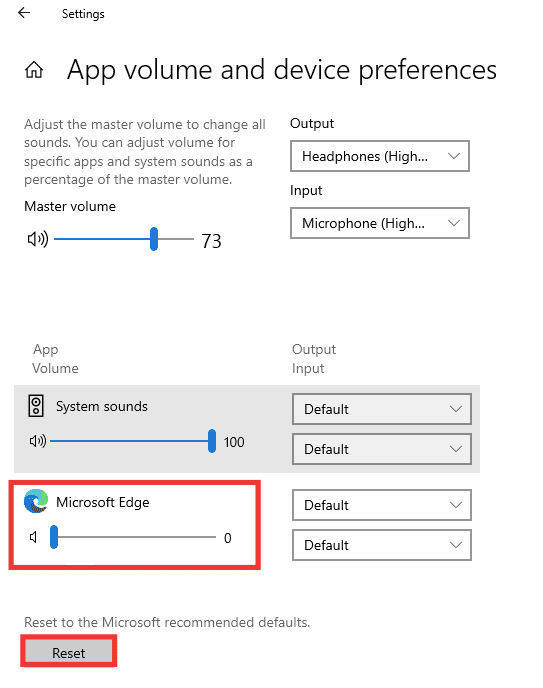
Task: Click the System sounds row label
Action: click(102, 406)
